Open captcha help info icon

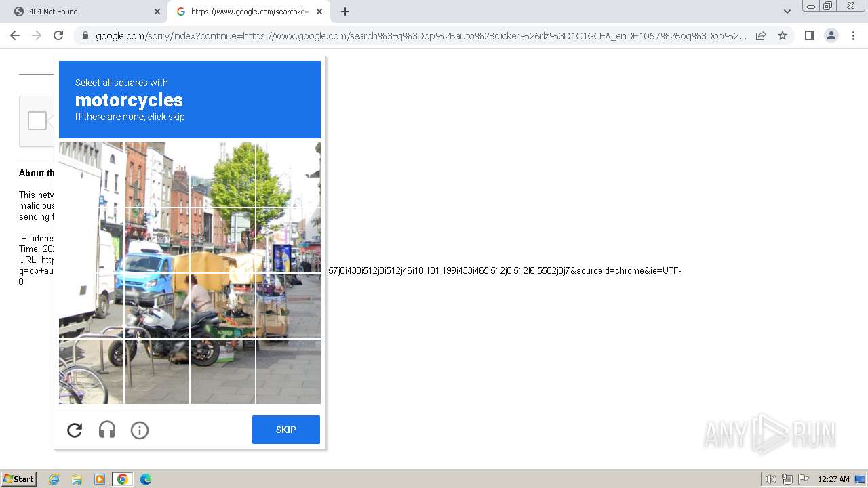click(140, 430)
